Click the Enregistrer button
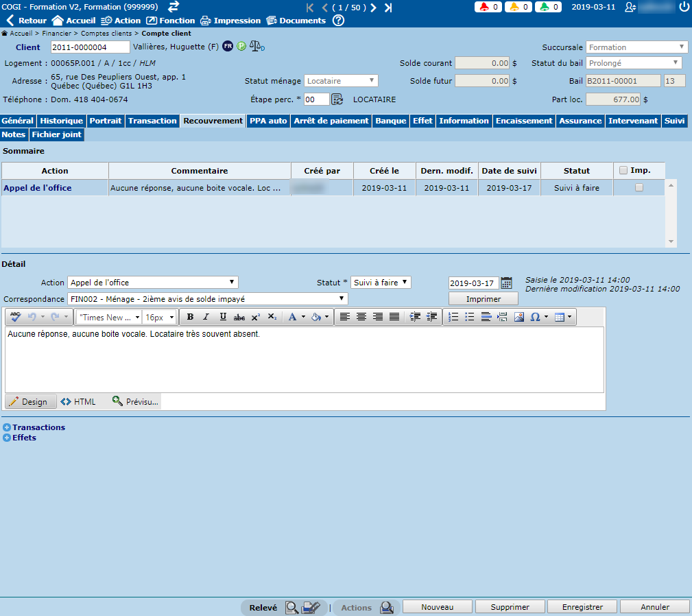The height and width of the screenshot is (616, 692). point(582,607)
